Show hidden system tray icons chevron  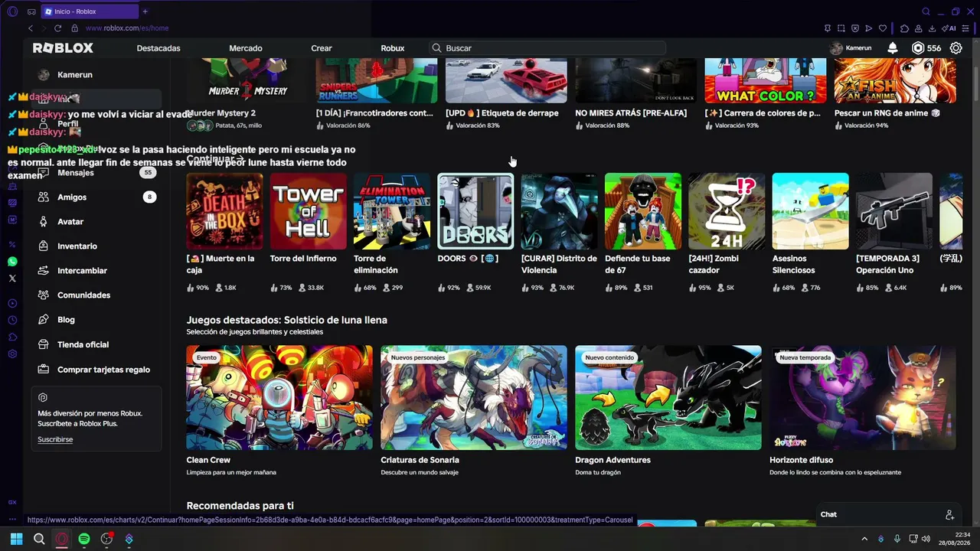pos(864,539)
